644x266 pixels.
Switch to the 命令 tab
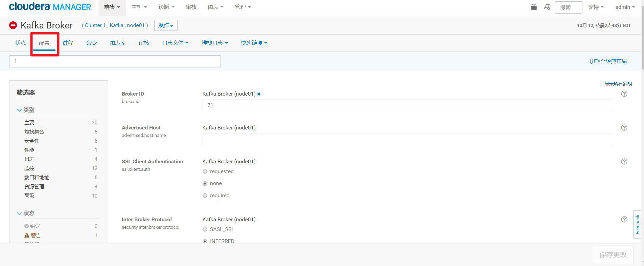(x=91, y=43)
